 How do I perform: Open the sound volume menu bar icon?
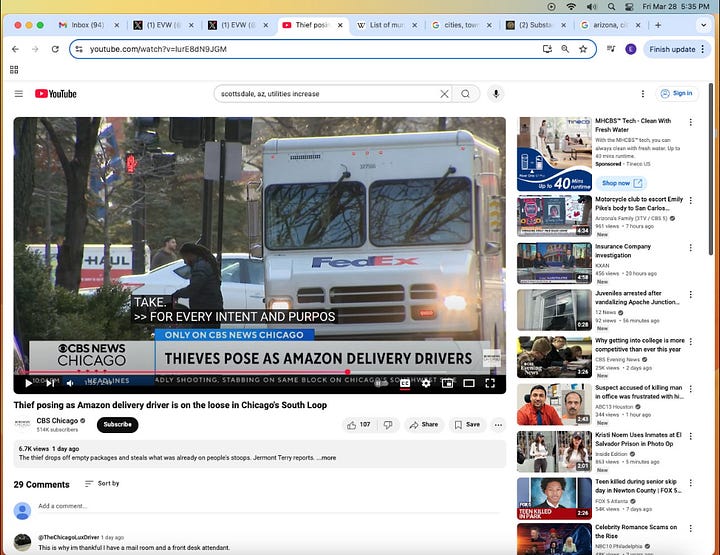click(x=591, y=6)
